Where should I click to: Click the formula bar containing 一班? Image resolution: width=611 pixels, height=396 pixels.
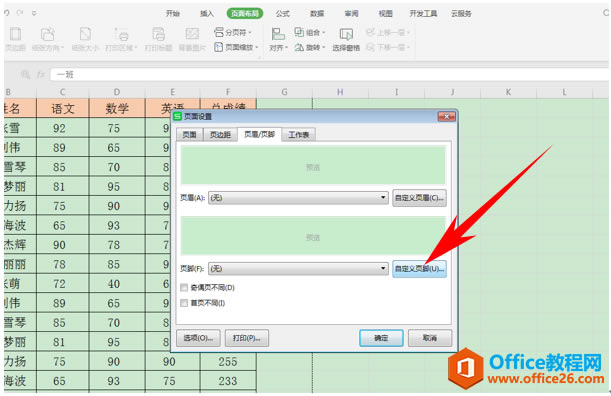(329, 74)
